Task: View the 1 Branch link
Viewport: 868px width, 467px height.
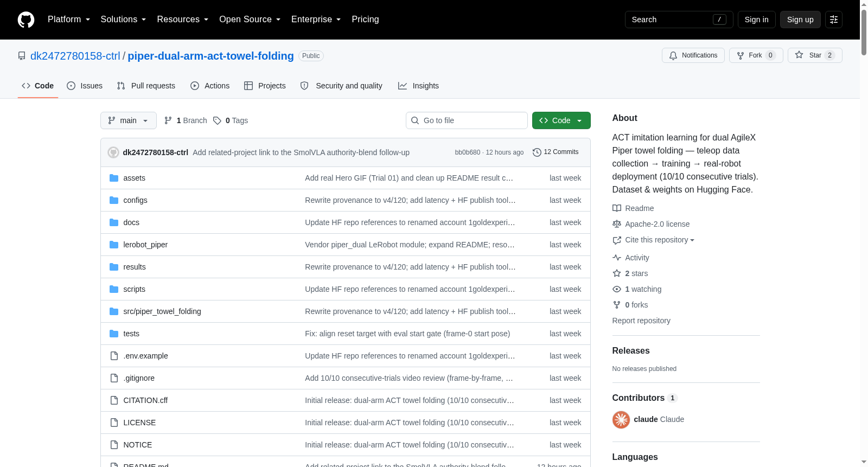Action: pos(186,120)
